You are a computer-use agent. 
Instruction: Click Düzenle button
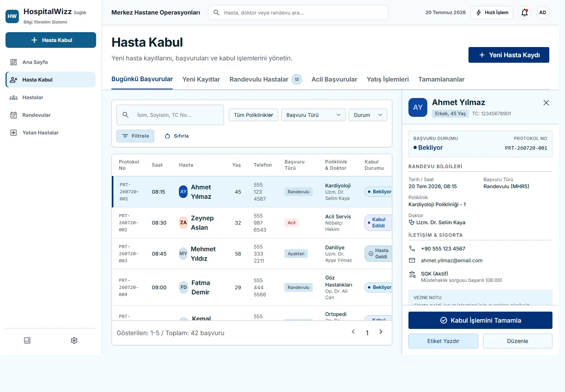click(x=518, y=341)
